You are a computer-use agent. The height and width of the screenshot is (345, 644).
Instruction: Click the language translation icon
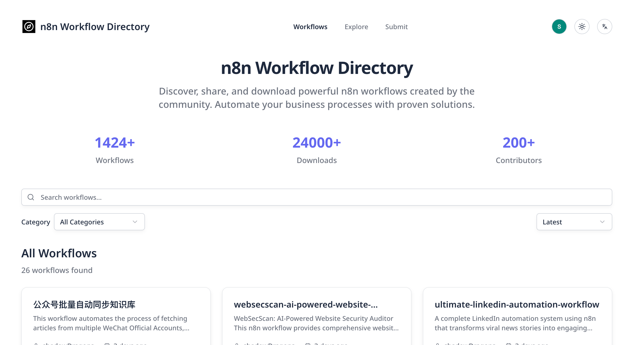coord(605,26)
